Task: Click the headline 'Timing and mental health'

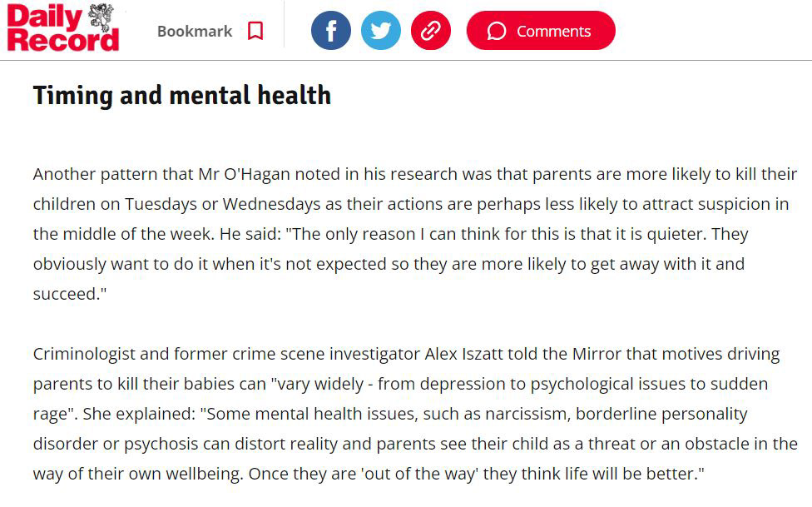Action: 181,95
